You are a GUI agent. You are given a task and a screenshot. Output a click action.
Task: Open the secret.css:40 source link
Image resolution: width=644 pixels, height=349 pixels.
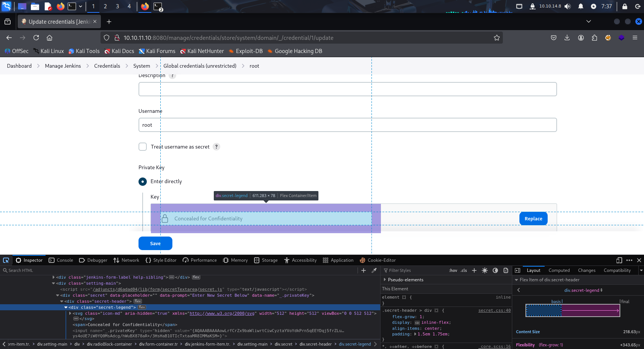(x=494, y=311)
